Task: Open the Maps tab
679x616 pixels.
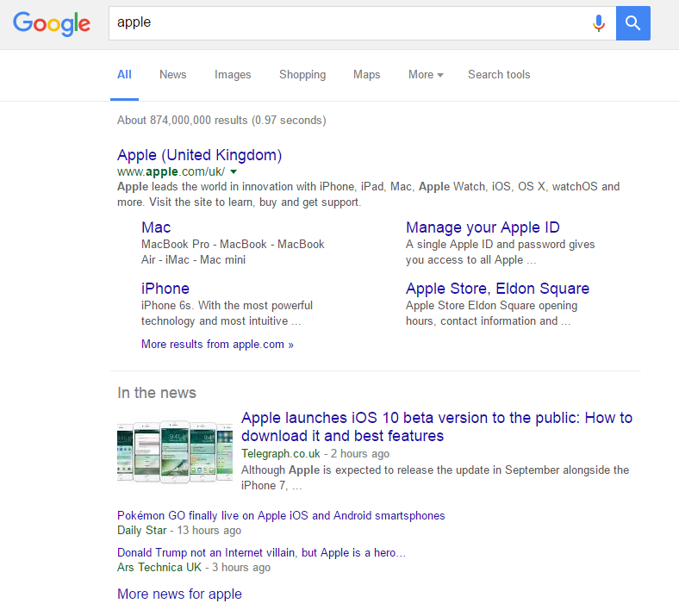Action: point(366,74)
